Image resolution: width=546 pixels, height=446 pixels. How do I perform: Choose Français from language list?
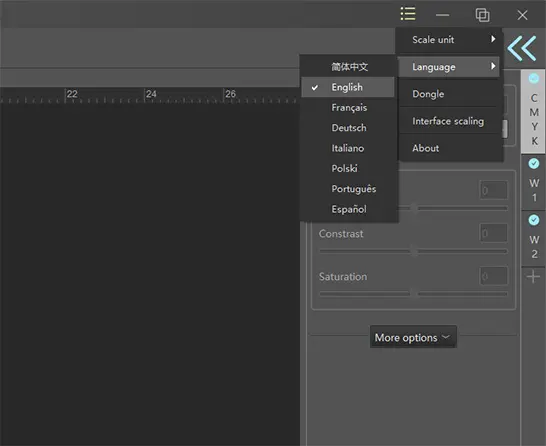click(x=349, y=108)
